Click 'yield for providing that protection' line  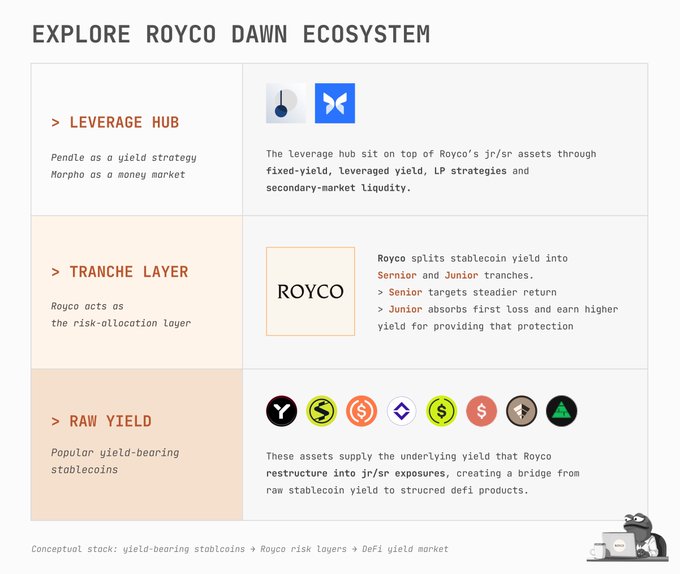(475, 326)
